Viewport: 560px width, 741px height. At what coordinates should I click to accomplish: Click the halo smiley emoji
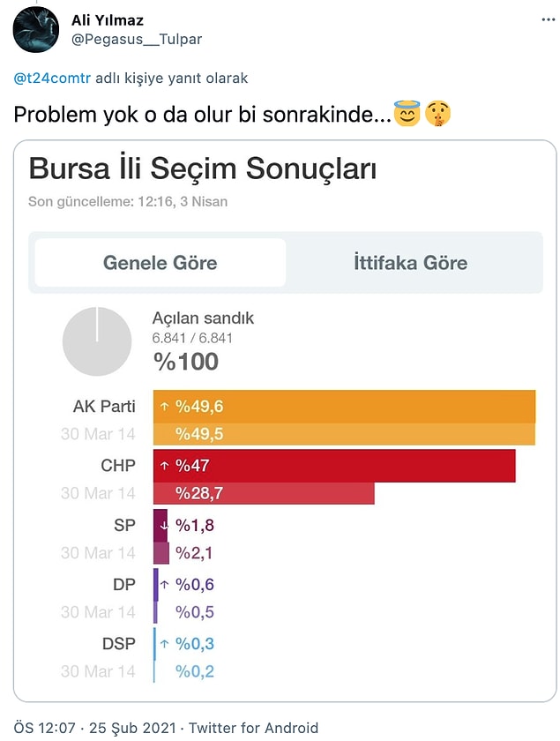pyautogui.click(x=407, y=114)
